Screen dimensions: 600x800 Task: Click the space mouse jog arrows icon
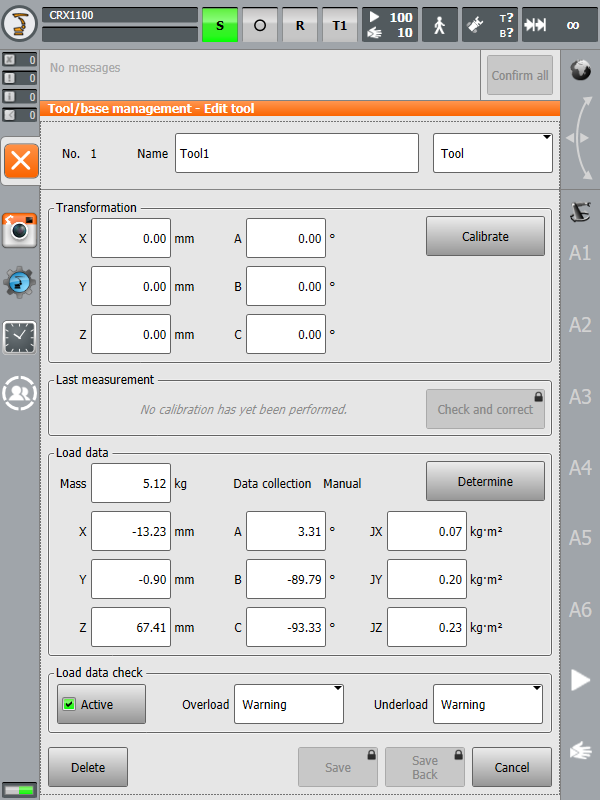[580, 138]
